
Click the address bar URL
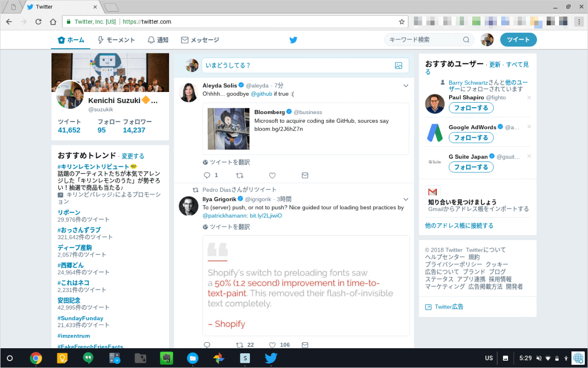point(147,22)
